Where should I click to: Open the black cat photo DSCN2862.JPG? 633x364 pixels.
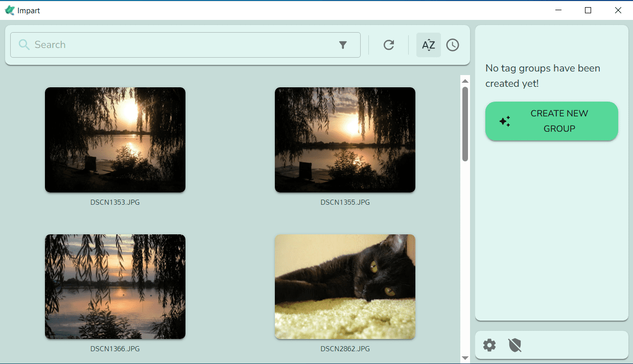(345, 286)
